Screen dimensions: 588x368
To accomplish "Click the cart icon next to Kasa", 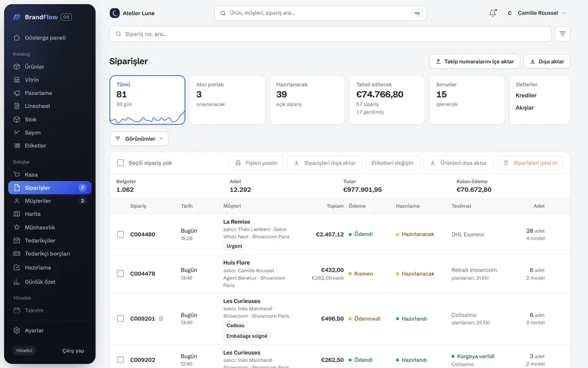I will coord(17,174).
